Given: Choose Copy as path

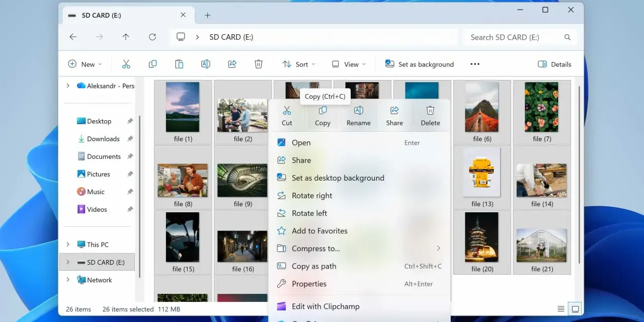Looking at the screenshot, I should pos(360,266).
